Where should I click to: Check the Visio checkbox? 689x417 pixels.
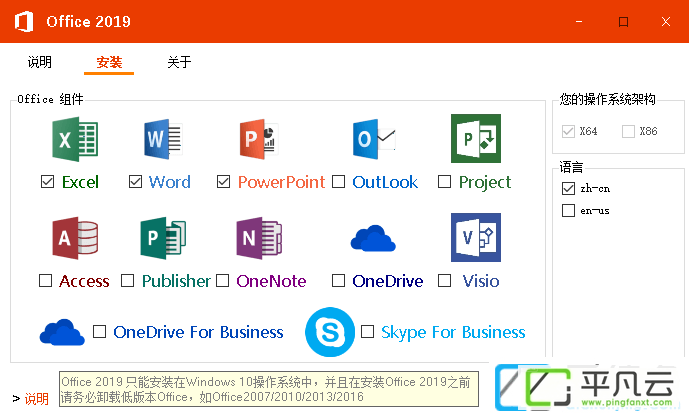tap(445, 280)
